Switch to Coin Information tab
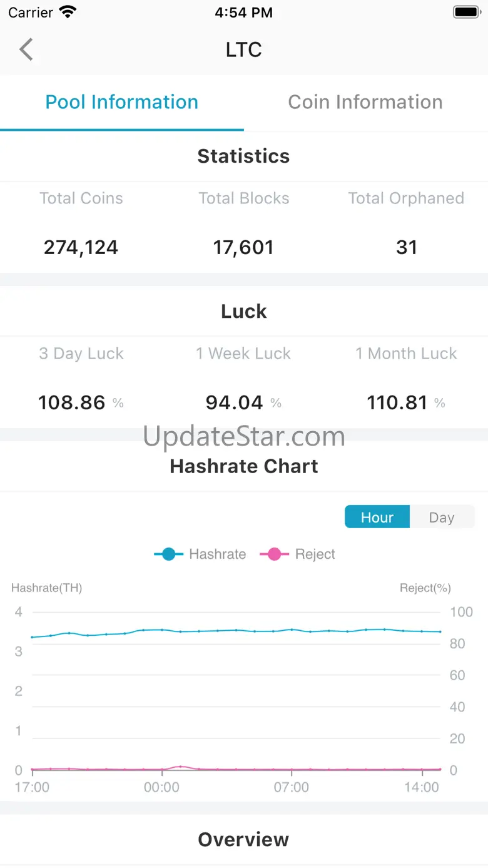 365,102
